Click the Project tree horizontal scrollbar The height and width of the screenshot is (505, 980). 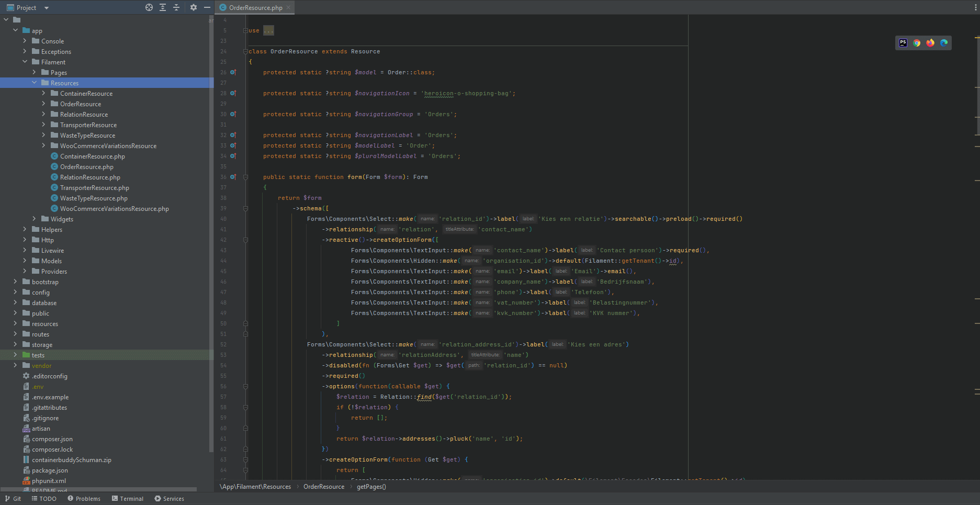coord(98,490)
